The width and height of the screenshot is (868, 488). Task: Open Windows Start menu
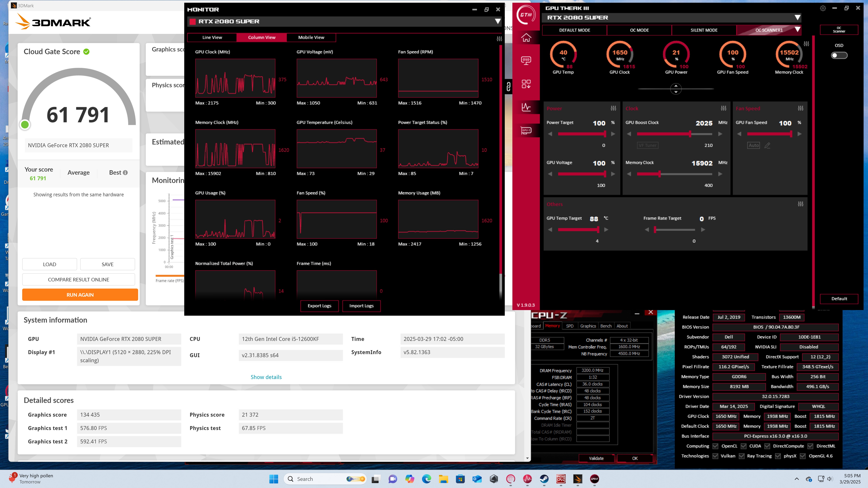point(274,479)
